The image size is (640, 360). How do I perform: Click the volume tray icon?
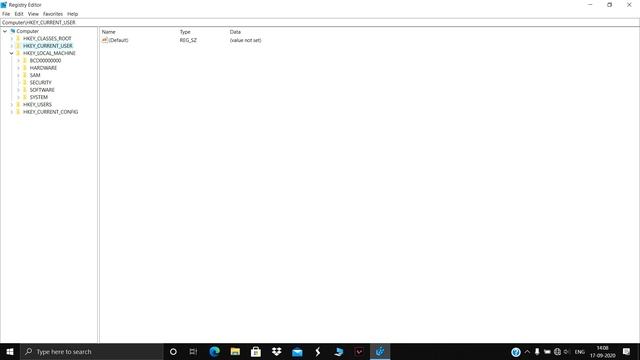point(567,352)
